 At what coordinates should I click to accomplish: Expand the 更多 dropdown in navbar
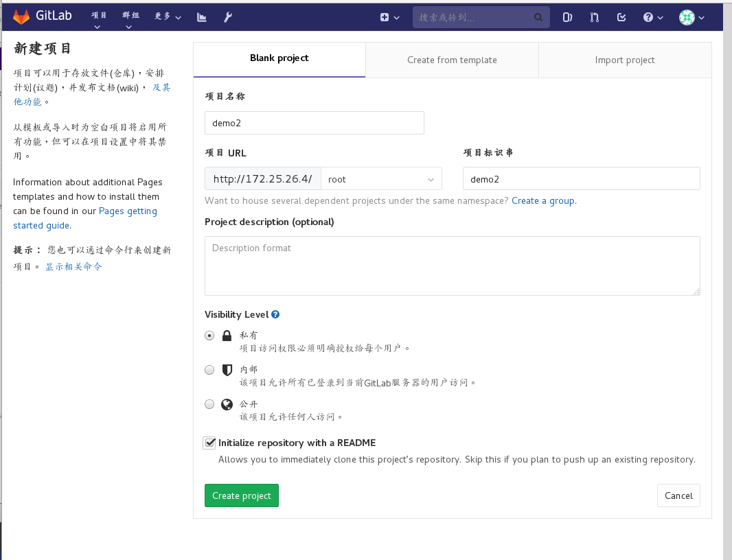(168, 16)
